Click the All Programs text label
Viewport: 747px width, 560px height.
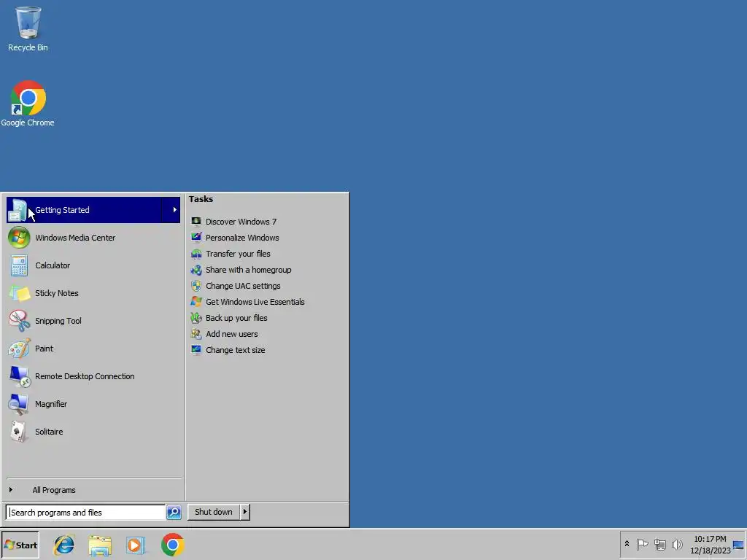(54, 490)
